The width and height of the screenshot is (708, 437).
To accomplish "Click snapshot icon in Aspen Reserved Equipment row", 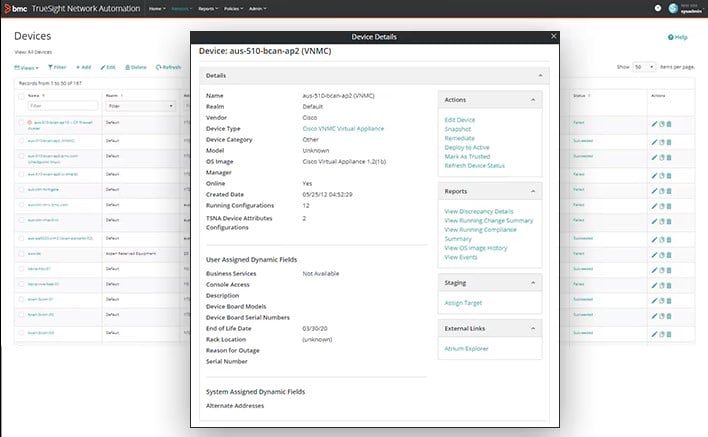I will point(662,255).
